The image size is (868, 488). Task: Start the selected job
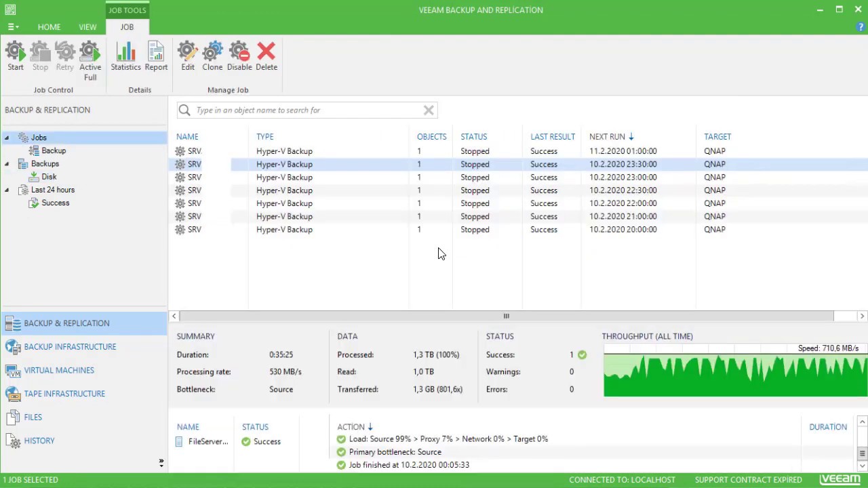click(16, 56)
